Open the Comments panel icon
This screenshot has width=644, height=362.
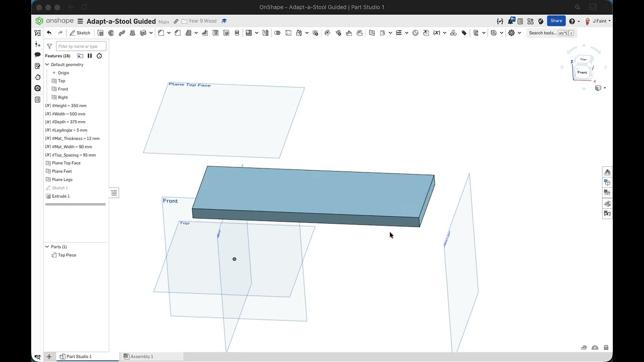point(37,55)
